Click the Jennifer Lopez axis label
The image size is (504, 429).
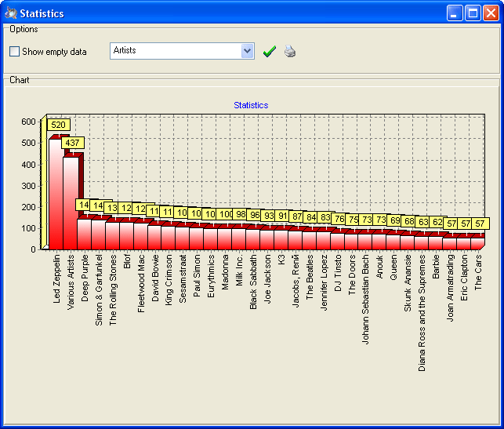click(324, 282)
